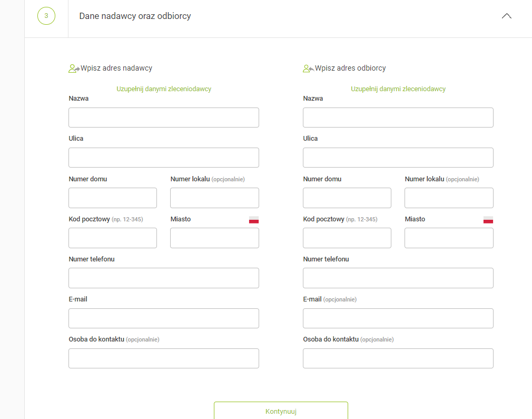Click the step 3 circle icon
532x419 pixels.
46,16
